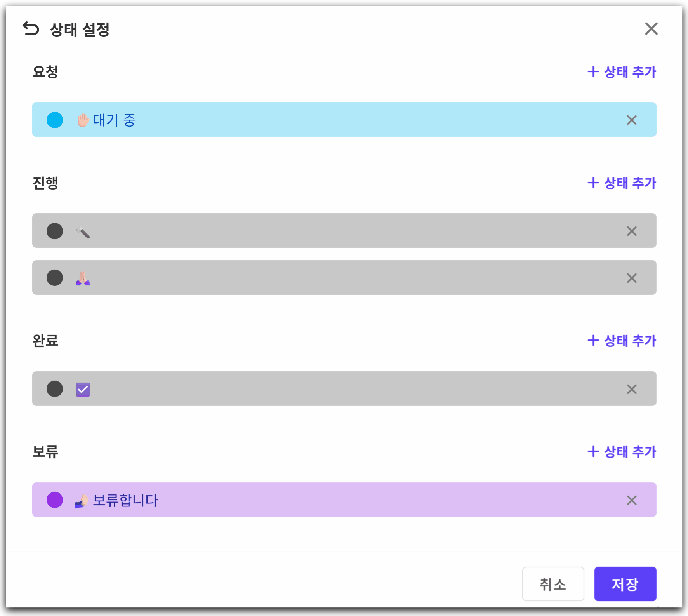Click the raised hand emoji in 대기 중

[x=83, y=120]
